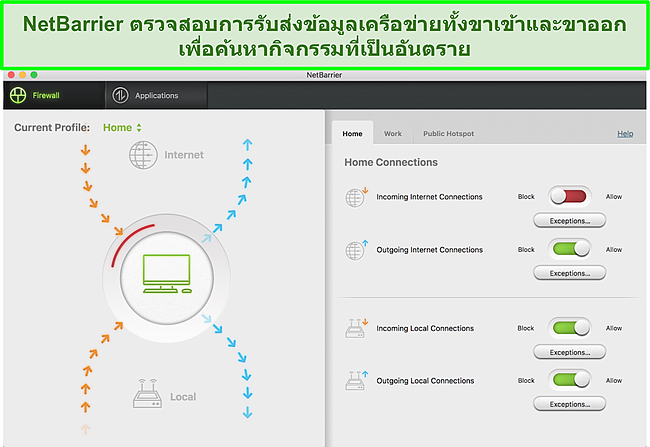Open the Help link

tap(625, 134)
